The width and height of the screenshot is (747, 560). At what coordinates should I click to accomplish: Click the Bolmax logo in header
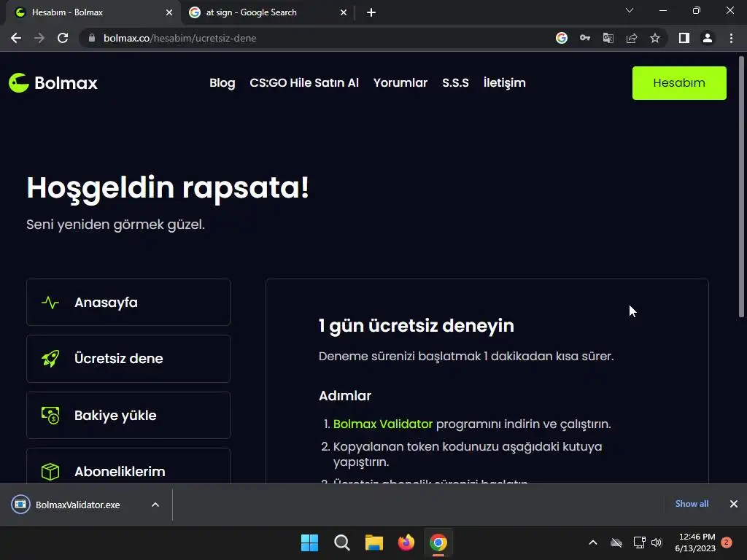point(53,83)
